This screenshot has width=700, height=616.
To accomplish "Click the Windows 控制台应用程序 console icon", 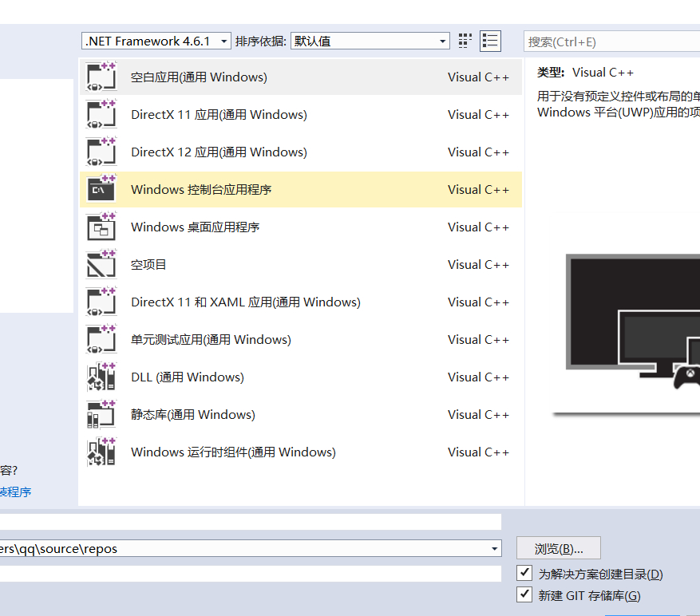I will pos(101,189).
